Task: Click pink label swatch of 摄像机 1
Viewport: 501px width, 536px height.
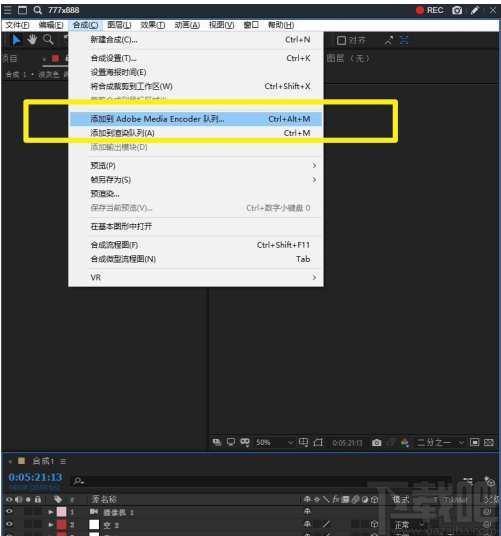Action: (x=61, y=512)
